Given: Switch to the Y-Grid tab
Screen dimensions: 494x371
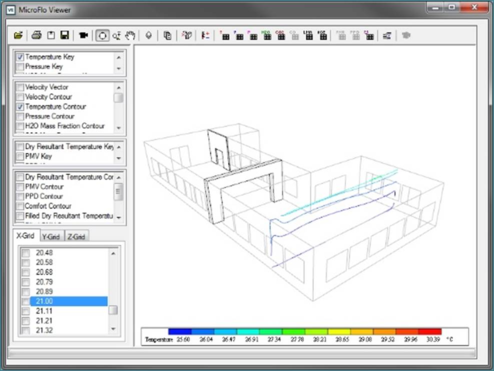Looking at the screenshot, I should coord(51,236).
